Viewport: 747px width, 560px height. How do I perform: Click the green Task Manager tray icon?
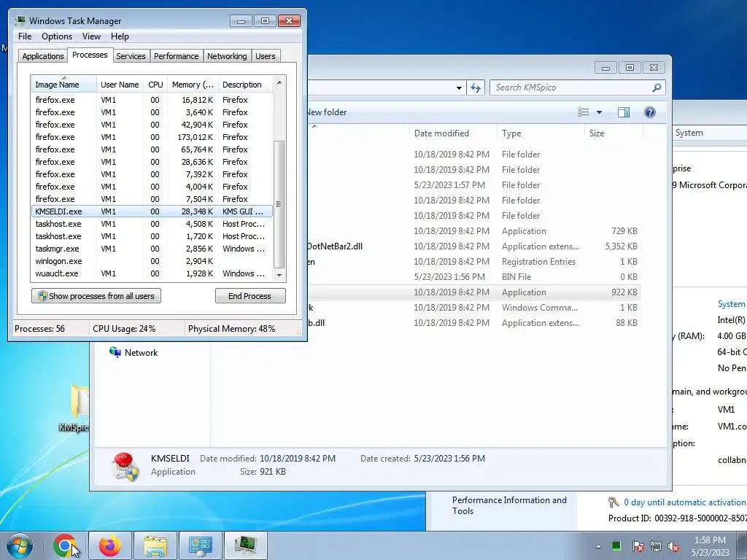(616, 545)
